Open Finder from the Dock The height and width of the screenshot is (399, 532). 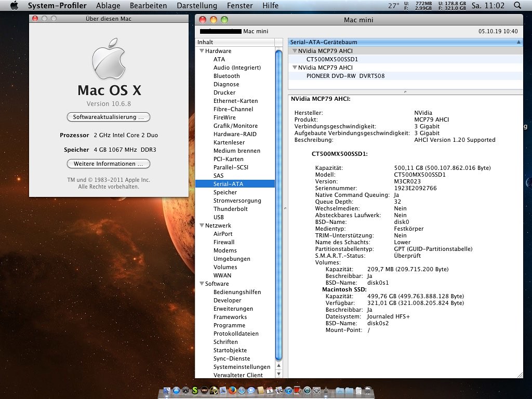pyautogui.click(x=167, y=390)
